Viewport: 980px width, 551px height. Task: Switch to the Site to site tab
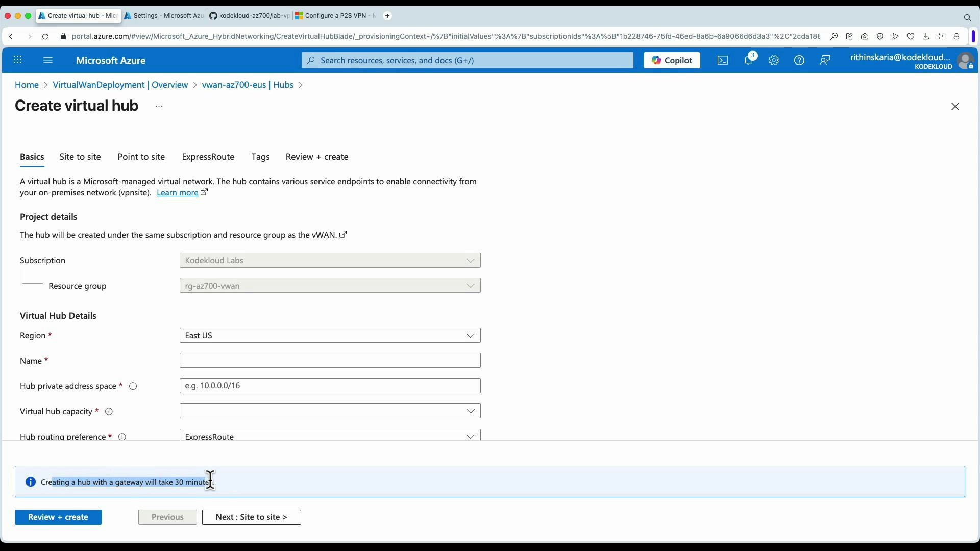coord(80,157)
